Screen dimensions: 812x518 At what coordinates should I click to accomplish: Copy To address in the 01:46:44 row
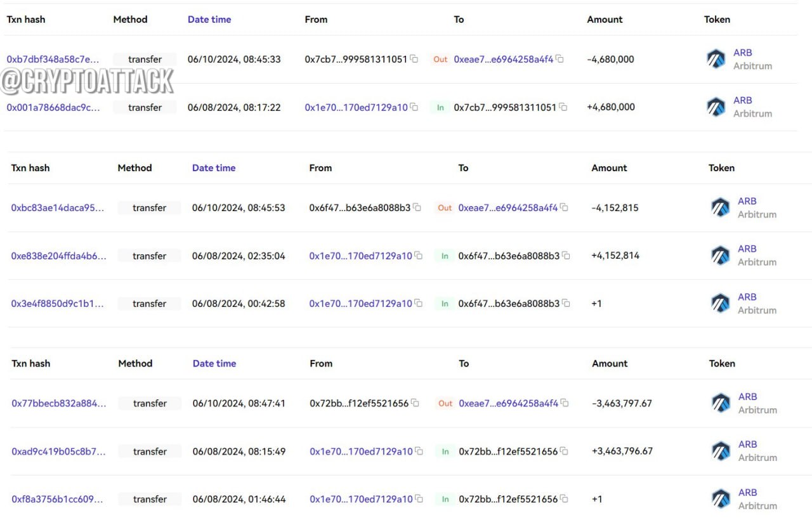click(564, 499)
